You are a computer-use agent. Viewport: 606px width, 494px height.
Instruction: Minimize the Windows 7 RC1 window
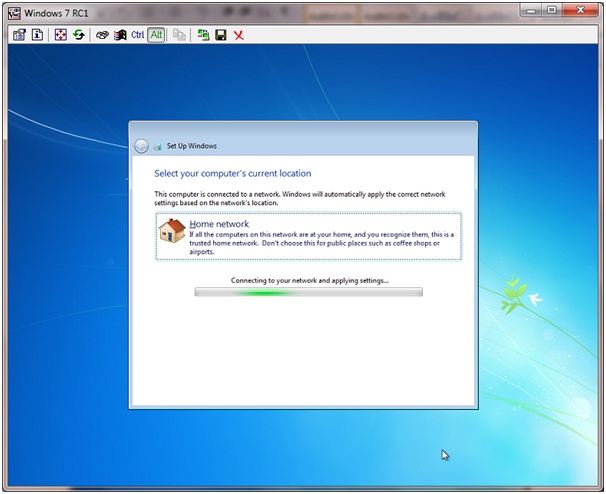532,10
